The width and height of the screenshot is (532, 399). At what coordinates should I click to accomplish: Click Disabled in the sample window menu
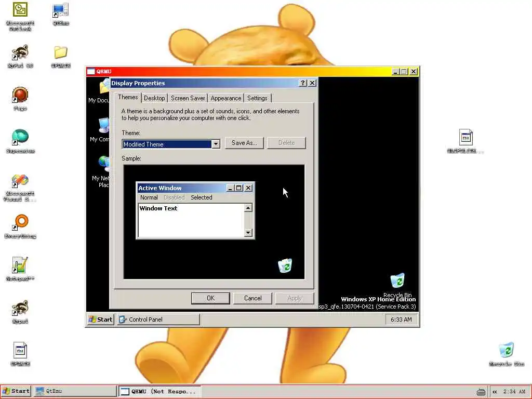[174, 197]
